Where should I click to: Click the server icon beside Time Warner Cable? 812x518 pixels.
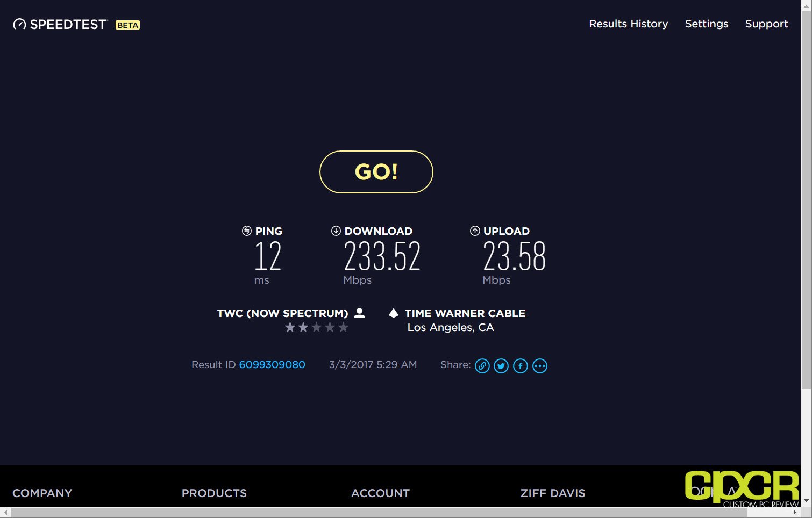click(394, 313)
